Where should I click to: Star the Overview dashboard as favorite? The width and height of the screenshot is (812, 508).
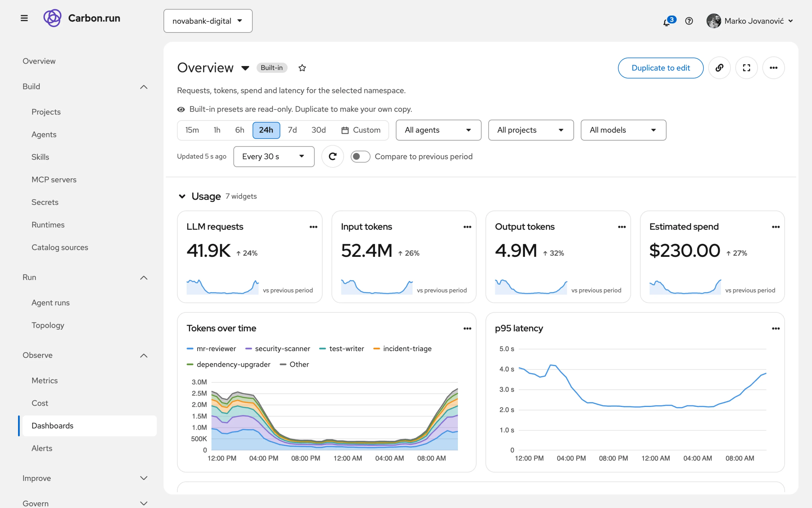click(302, 68)
